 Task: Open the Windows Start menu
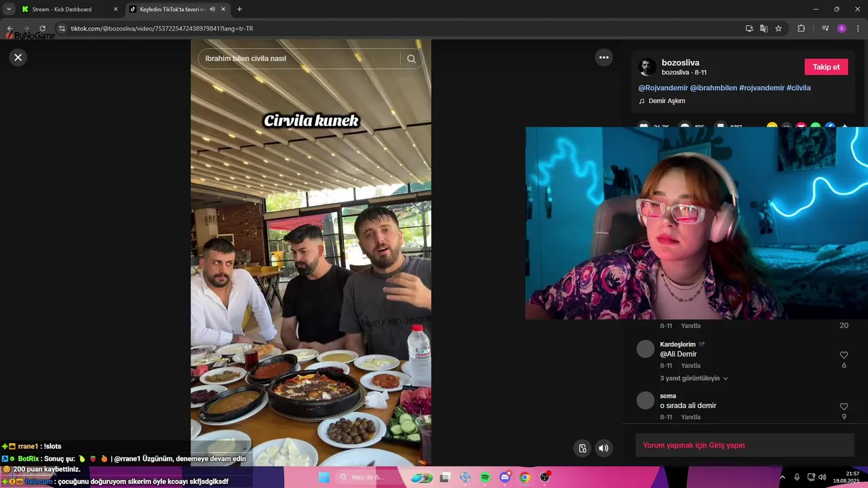pos(323,477)
